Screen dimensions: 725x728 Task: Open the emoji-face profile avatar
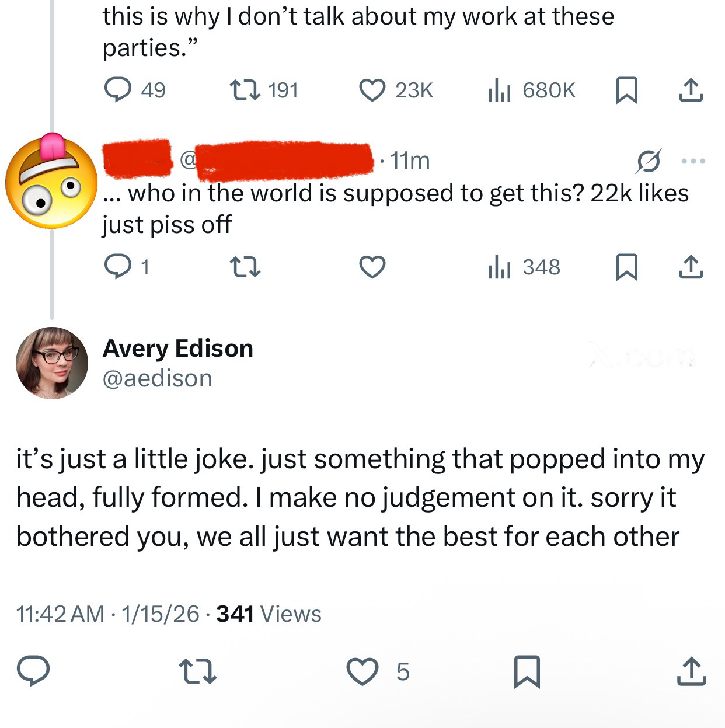pos(51,181)
